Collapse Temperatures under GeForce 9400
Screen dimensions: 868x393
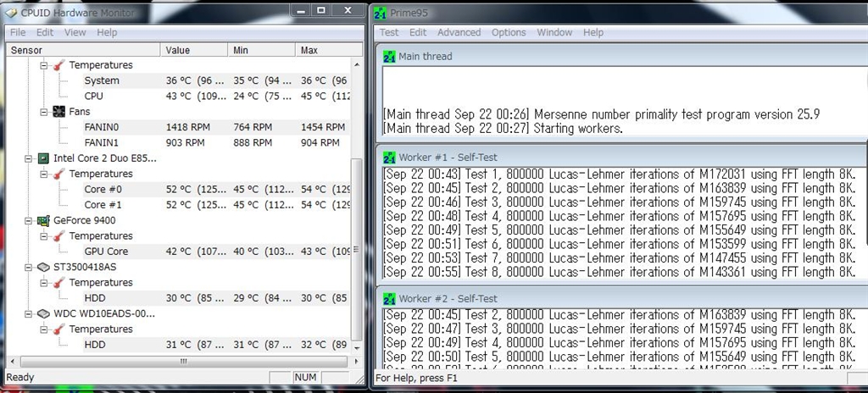44,235
